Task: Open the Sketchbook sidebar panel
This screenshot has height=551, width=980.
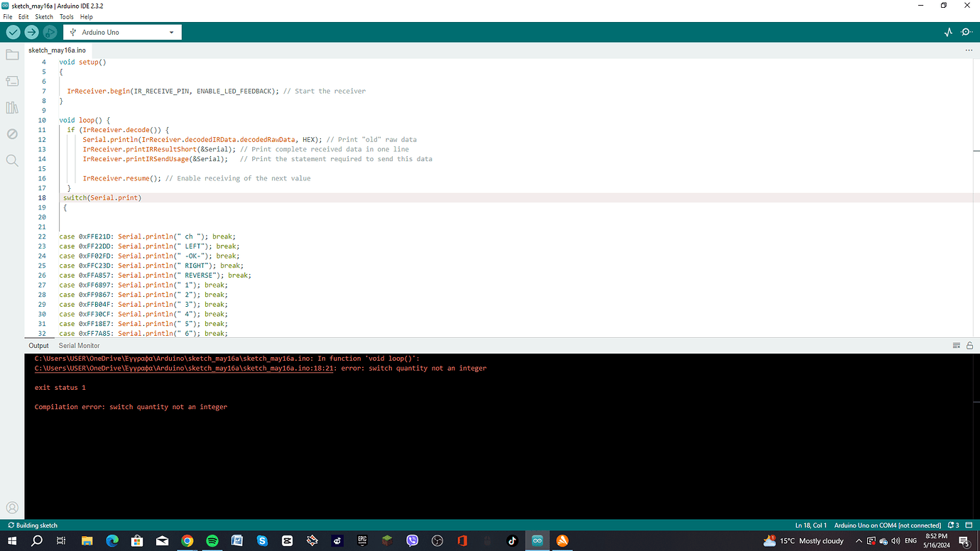Action: click(x=12, y=54)
